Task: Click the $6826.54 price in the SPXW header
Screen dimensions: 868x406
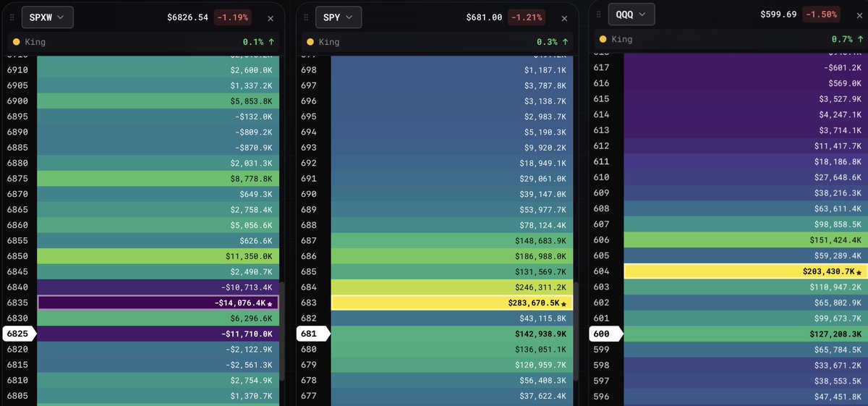Action: 187,17
